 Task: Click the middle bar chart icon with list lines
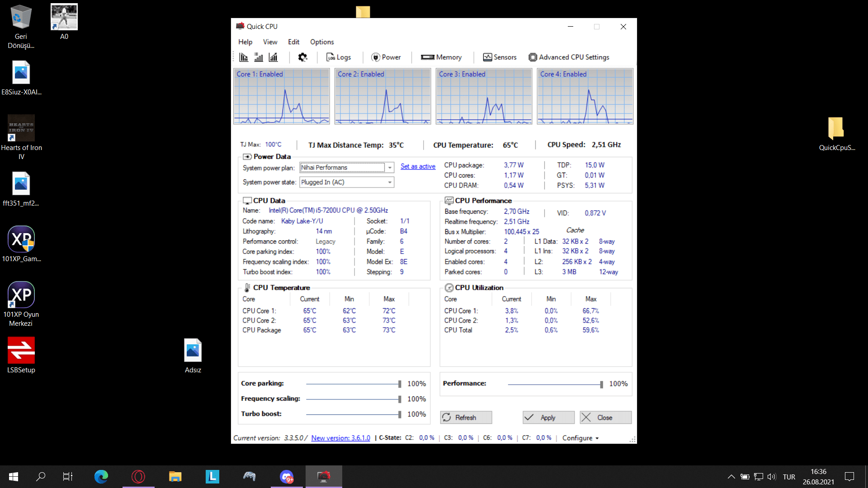point(259,57)
